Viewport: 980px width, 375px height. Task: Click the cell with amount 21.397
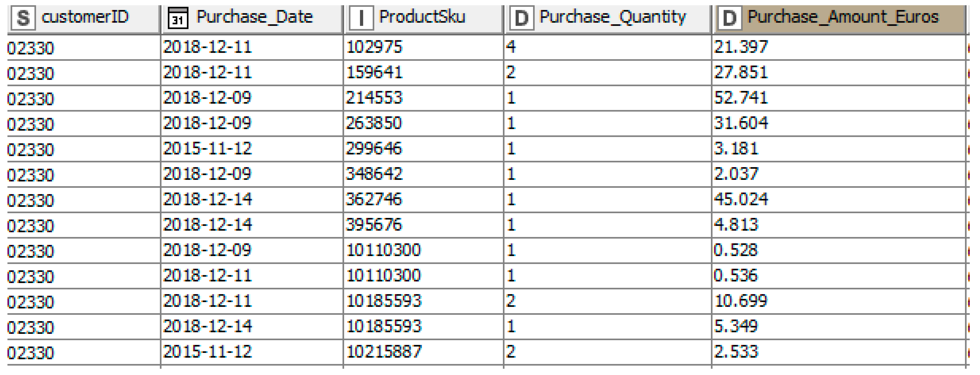(x=741, y=47)
